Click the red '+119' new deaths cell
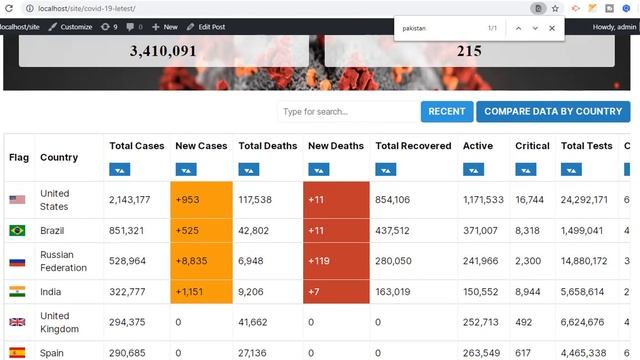 click(336, 261)
